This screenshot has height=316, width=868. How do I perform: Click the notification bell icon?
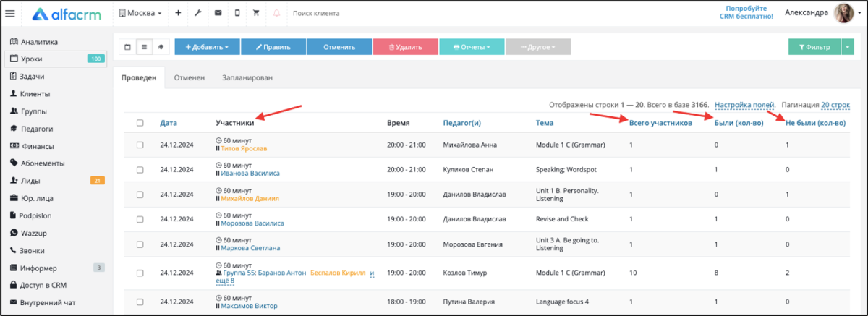(276, 13)
